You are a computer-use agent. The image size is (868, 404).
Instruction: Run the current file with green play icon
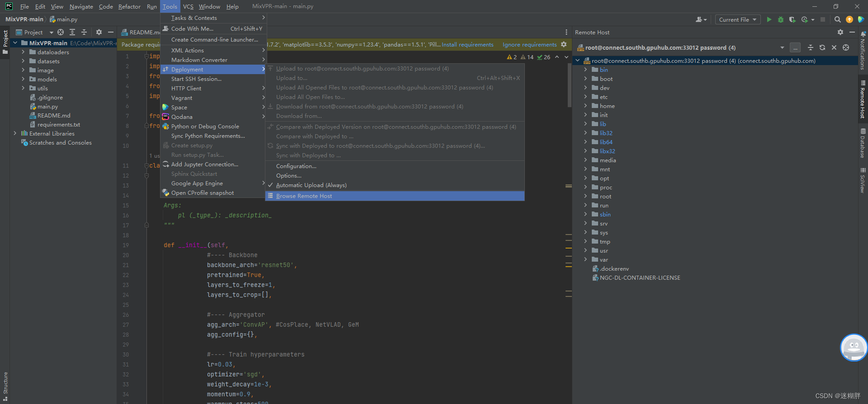click(x=769, y=19)
